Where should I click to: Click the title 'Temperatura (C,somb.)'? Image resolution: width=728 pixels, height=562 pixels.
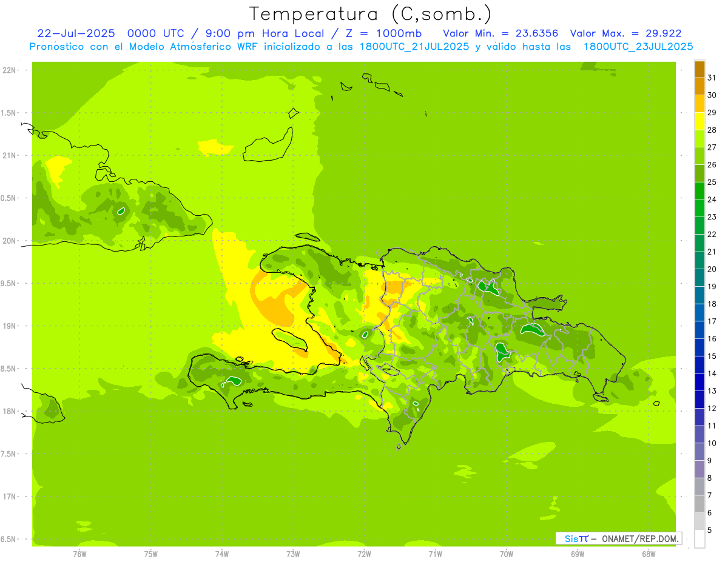click(x=371, y=14)
